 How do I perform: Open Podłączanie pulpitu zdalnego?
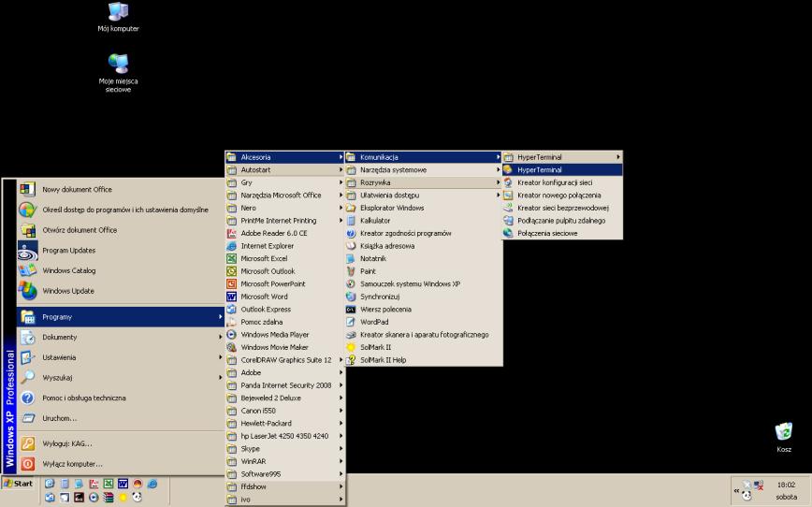tap(562, 221)
